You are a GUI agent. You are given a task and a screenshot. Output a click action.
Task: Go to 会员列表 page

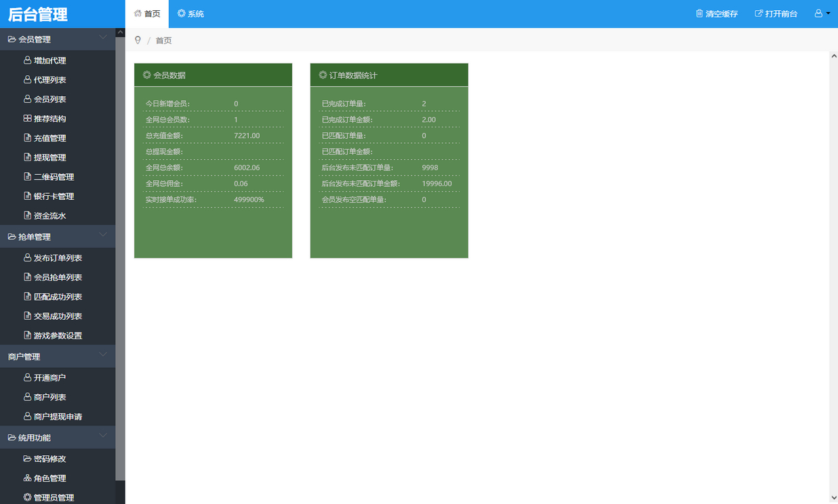[x=49, y=100]
